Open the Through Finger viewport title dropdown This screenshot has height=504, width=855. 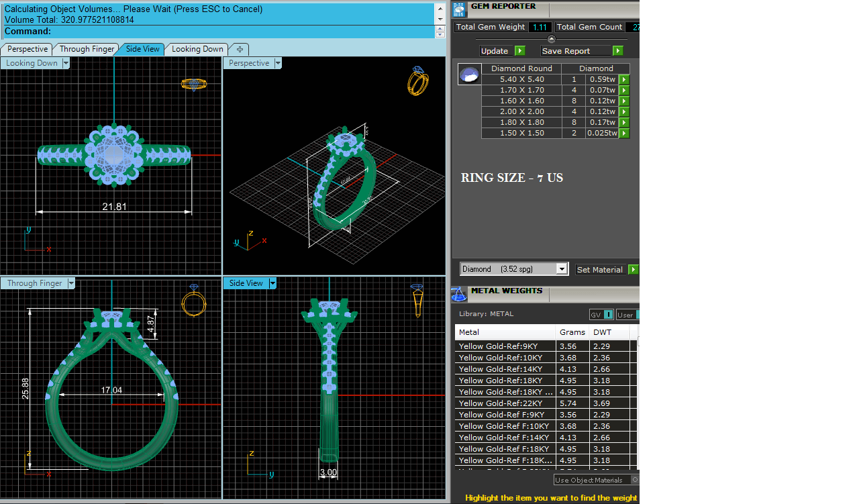[70, 283]
